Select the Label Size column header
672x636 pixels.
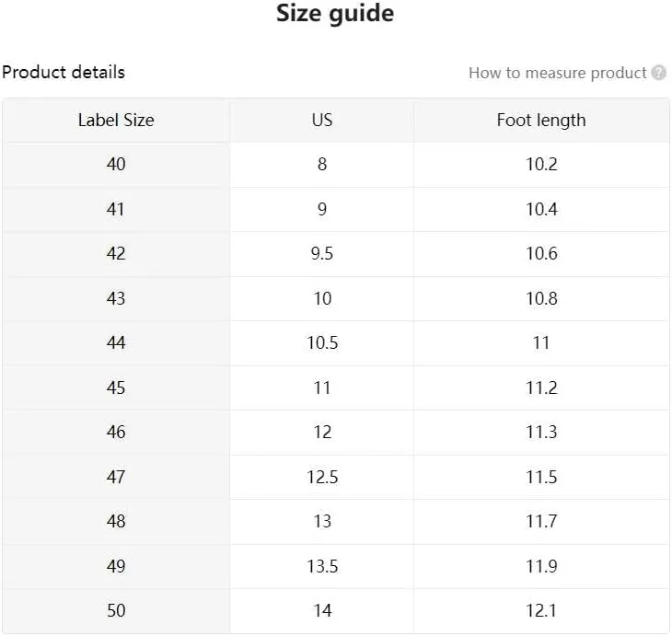[116, 121]
